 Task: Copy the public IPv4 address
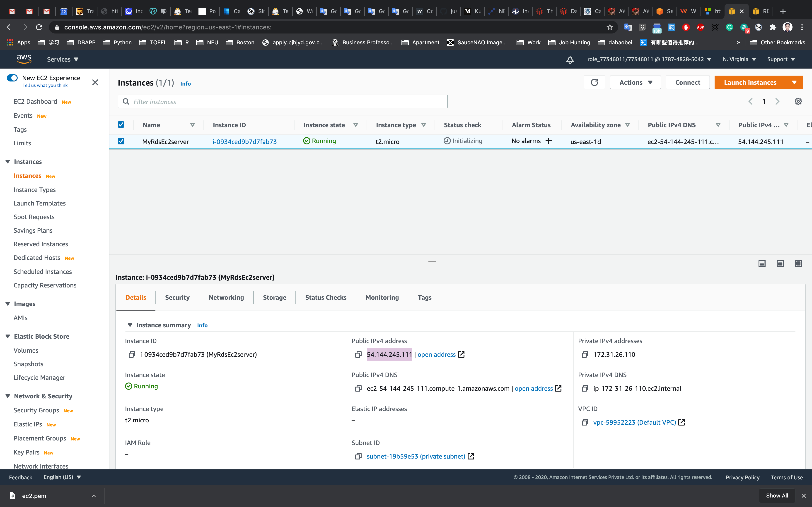click(x=358, y=355)
